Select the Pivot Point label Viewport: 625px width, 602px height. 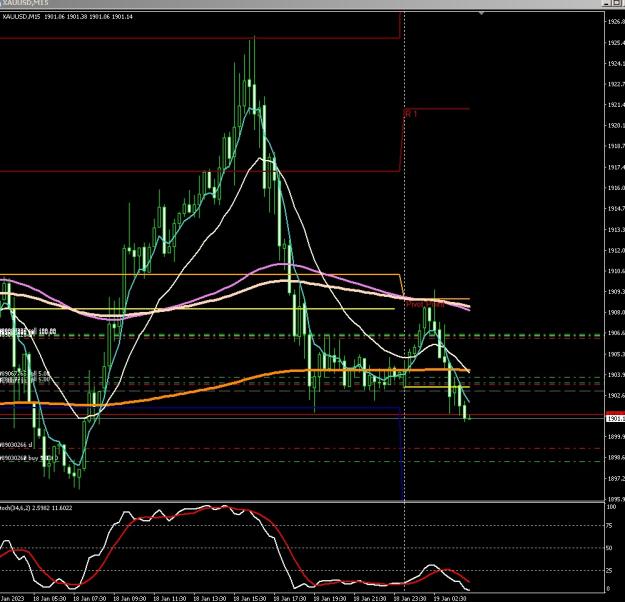click(425, 305)
